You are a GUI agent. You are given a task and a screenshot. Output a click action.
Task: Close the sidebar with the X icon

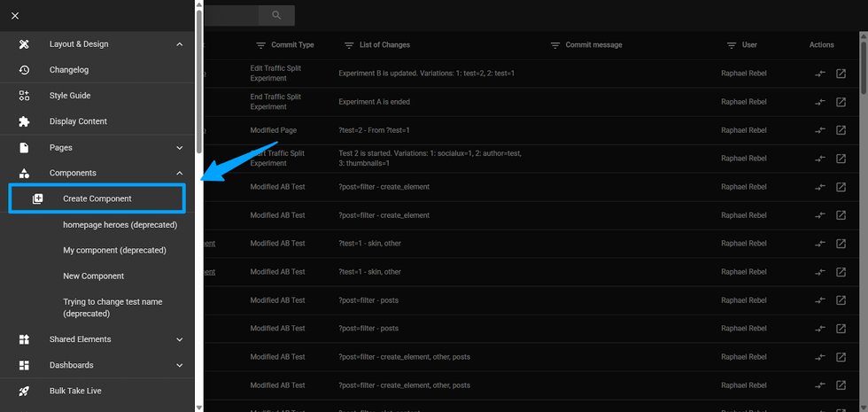[15, 16]
